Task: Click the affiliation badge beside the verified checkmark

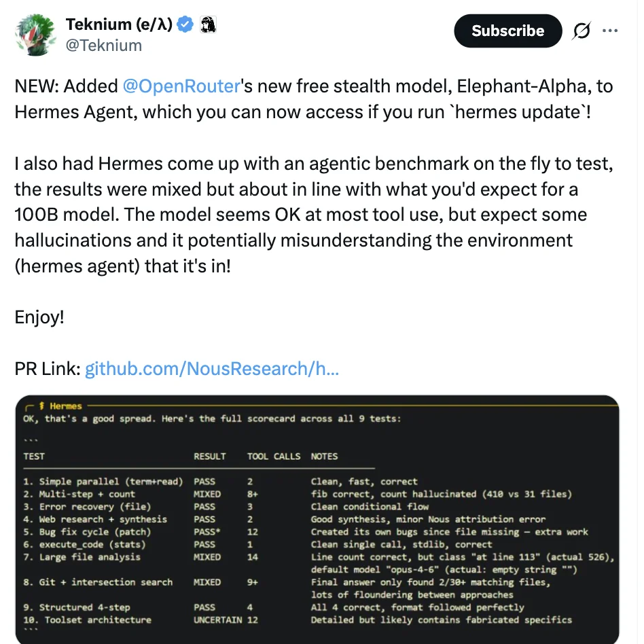Action: (208, 25)
